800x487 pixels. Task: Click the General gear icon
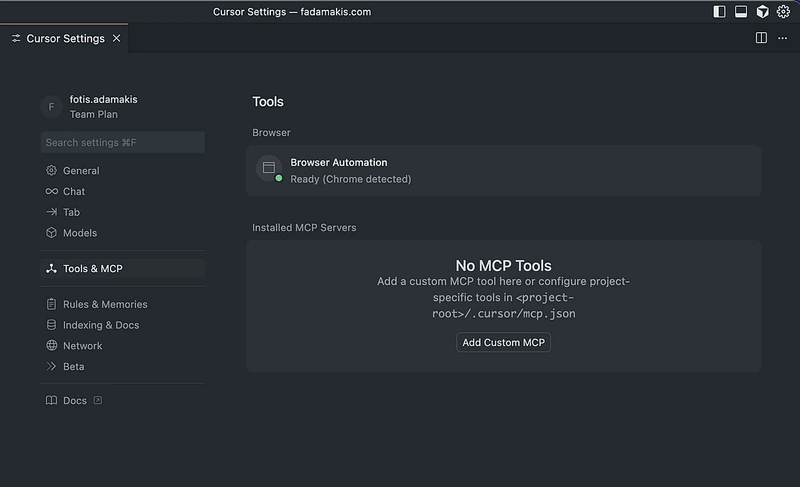(52, 170)
